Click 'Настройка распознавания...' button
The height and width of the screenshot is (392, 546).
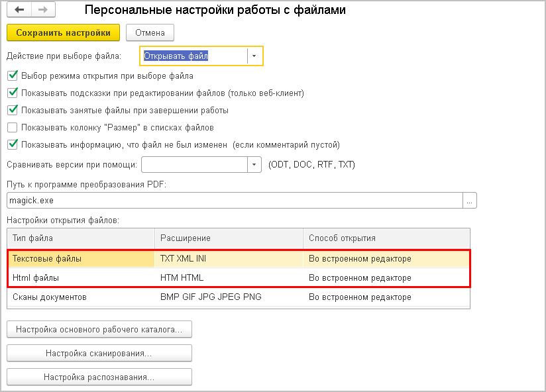coord(99,377)
